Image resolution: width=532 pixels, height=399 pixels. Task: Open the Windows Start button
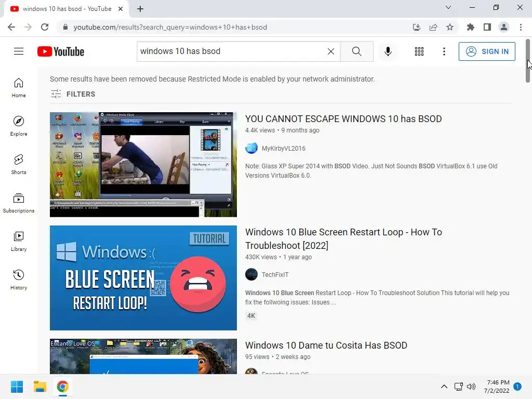pos(17,387)
